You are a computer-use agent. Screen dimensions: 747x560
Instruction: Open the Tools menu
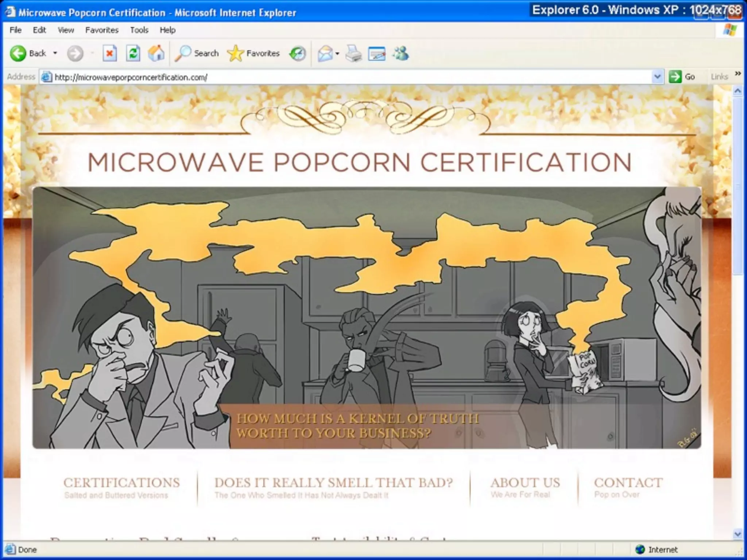click(x=139, y=30)
